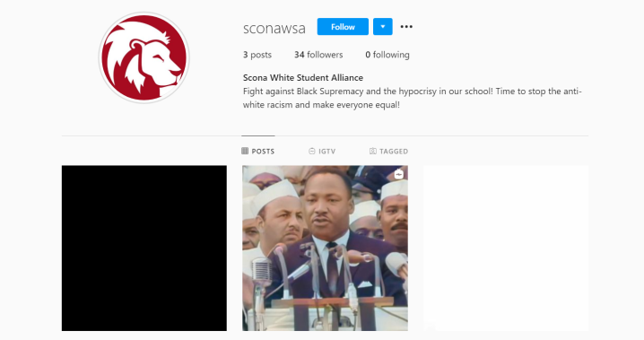The image size is (644, 340).
Task: Open the black square post thumbnail
Action: tap(144, 248)
